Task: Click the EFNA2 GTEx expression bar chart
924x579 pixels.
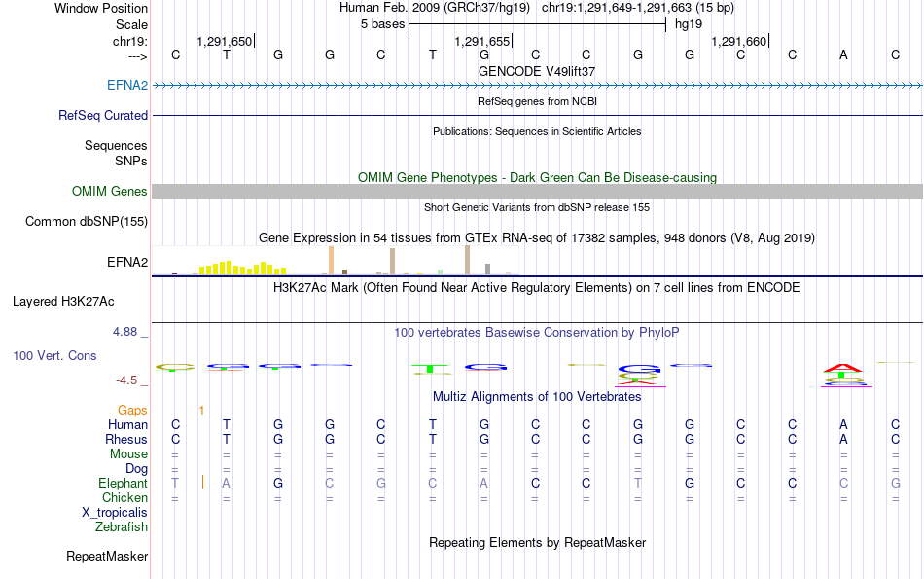Action: tap(336, 260)
